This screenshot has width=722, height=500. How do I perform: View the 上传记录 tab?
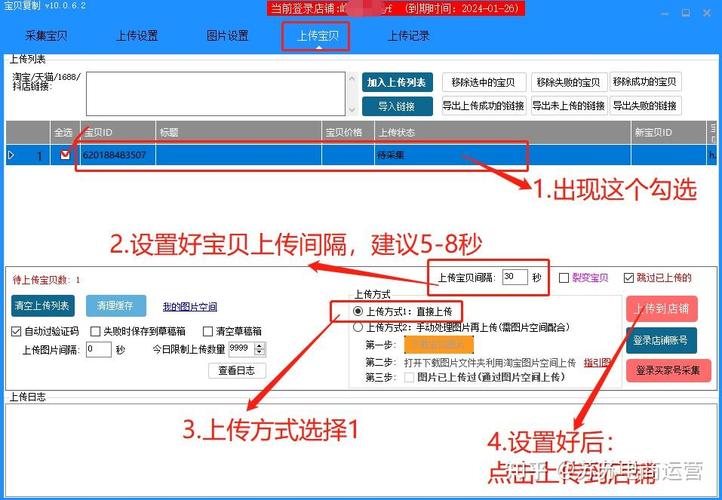tap(408, 36)
